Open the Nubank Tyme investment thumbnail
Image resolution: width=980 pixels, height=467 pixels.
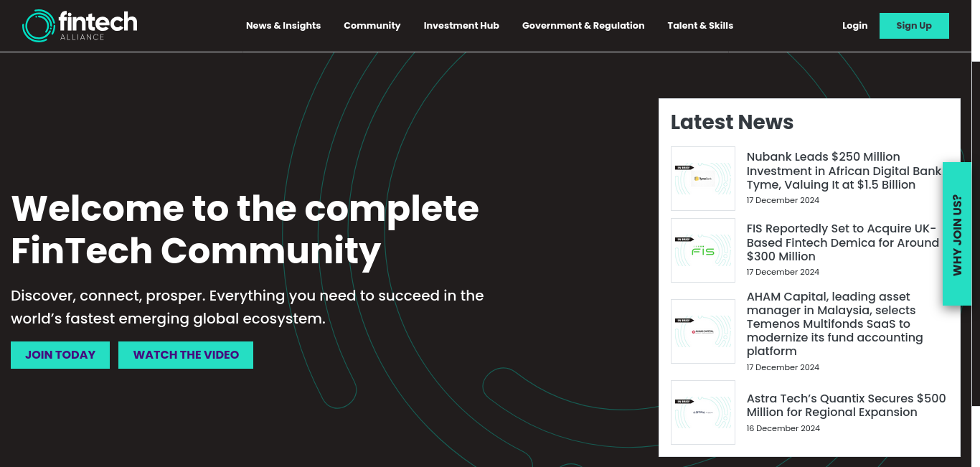703,179
